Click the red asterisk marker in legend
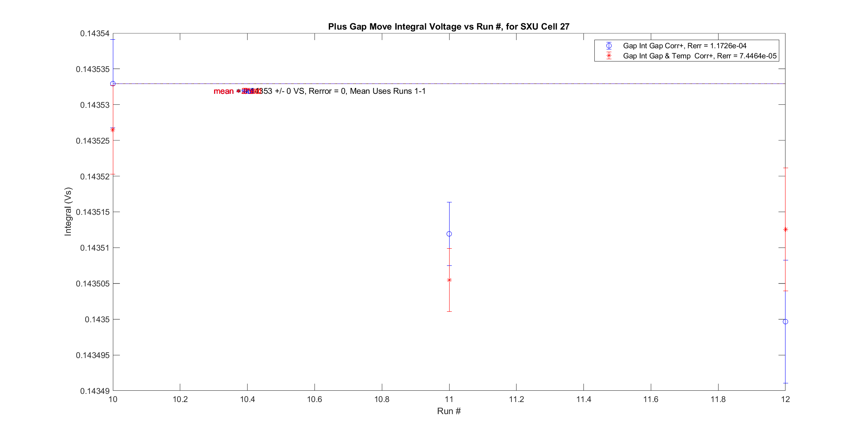Screen dimensions: 868x439 point(609,56)
